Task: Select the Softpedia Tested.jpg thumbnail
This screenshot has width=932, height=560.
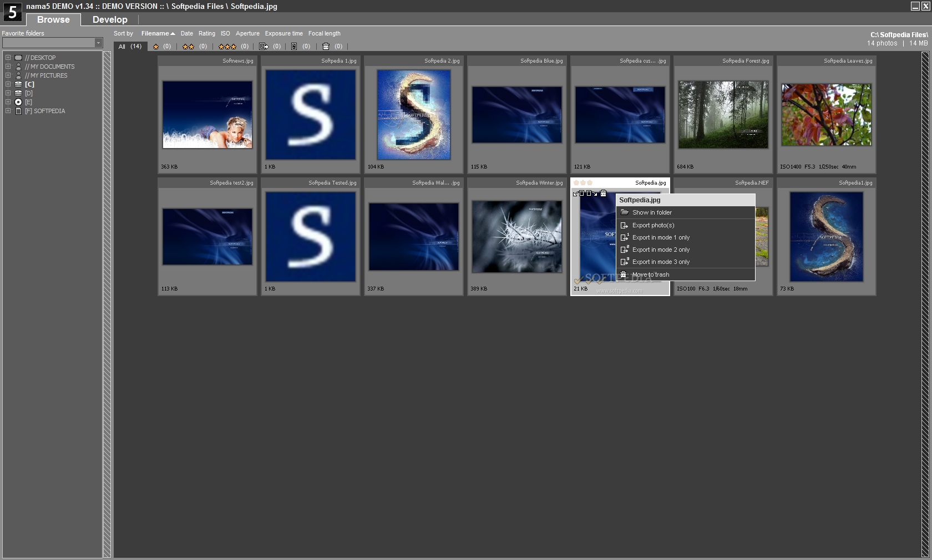Action: tap(311, 237)
